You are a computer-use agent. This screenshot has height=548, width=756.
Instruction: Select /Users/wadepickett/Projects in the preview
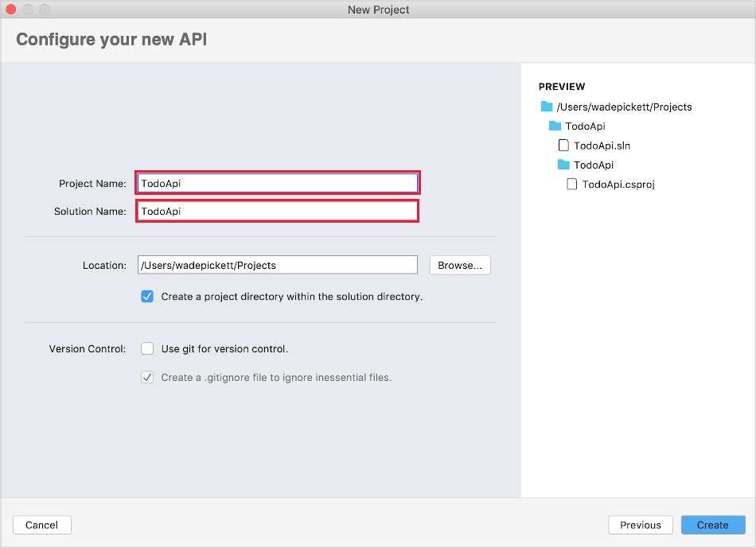tap(626, 107)
